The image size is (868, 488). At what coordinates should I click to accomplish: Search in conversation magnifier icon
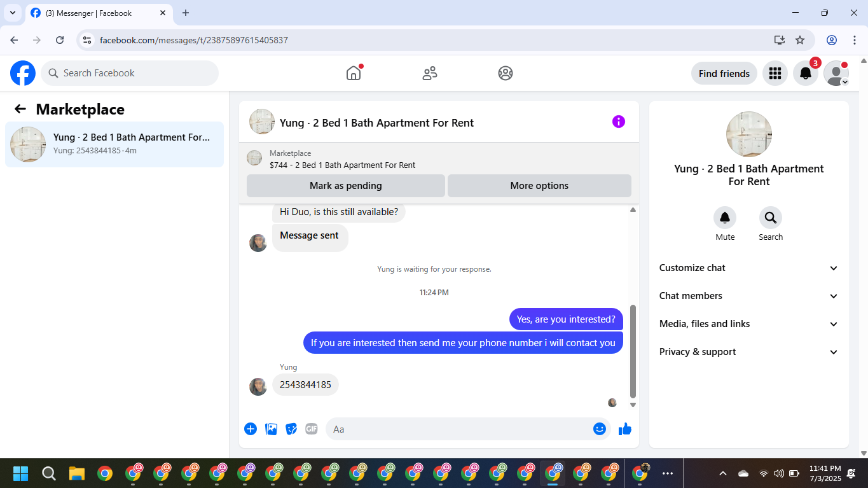point(771,218)
